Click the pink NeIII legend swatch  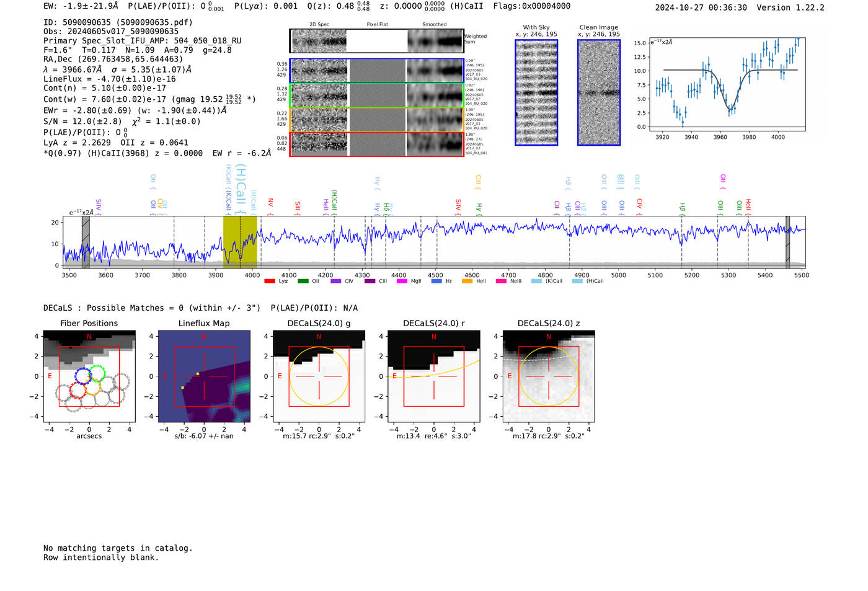tap(501, 282)
